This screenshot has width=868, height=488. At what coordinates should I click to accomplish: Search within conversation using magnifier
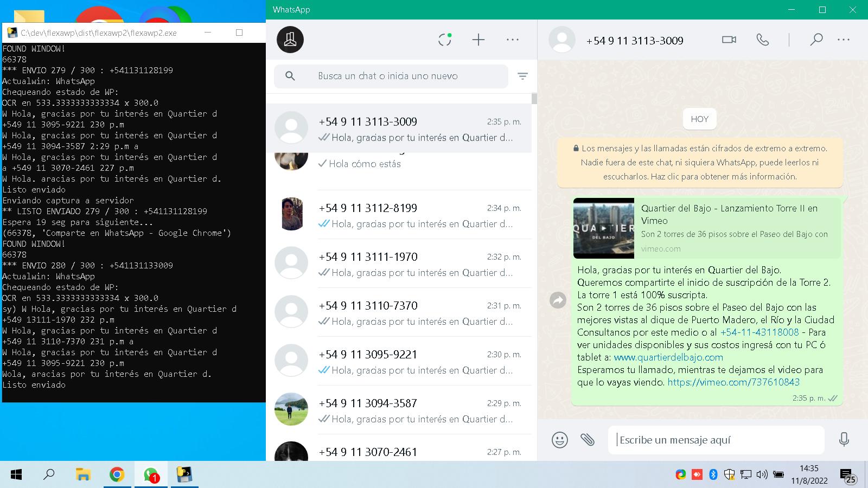[x=816, y=40]
